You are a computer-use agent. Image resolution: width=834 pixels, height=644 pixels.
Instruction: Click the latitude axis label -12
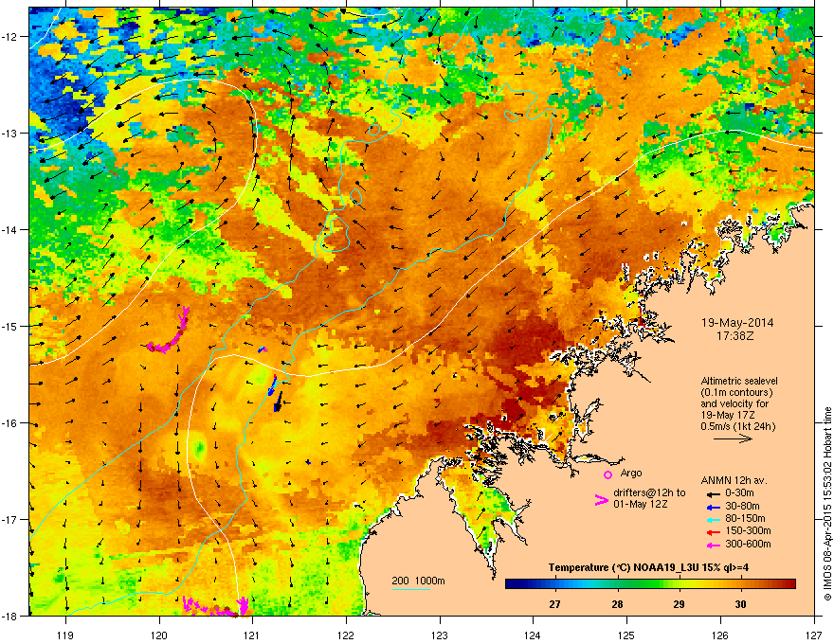tap(9, 37)
